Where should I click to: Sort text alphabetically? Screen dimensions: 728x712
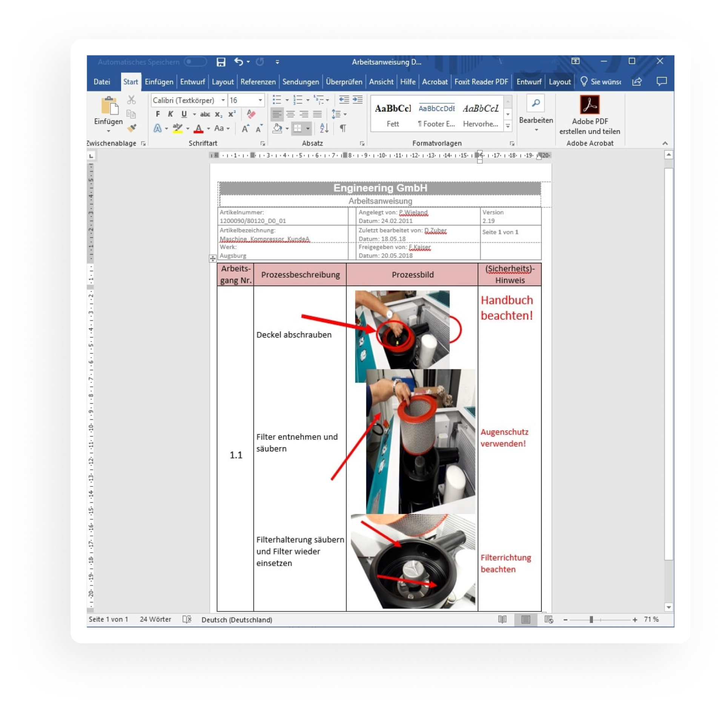tap(324, 128)
